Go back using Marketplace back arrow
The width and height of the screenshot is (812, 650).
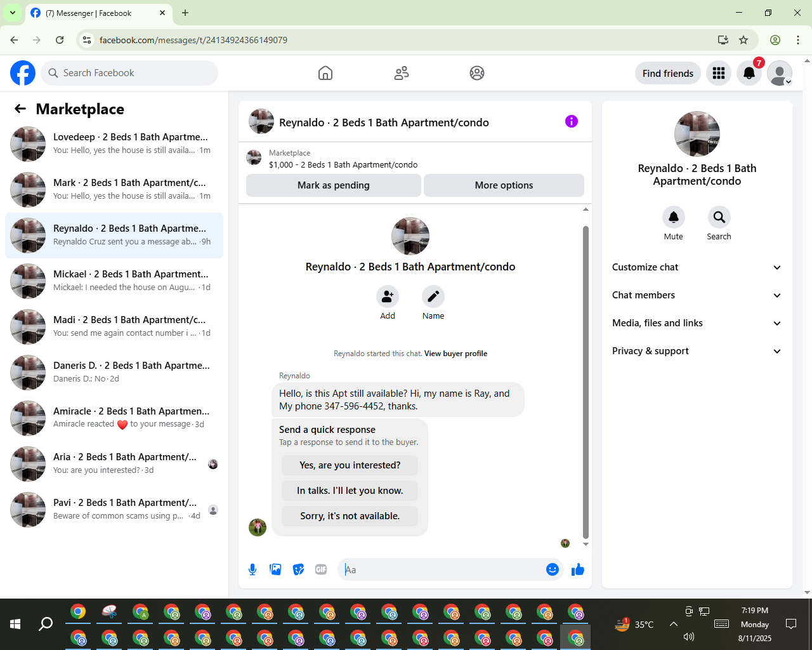20,109
